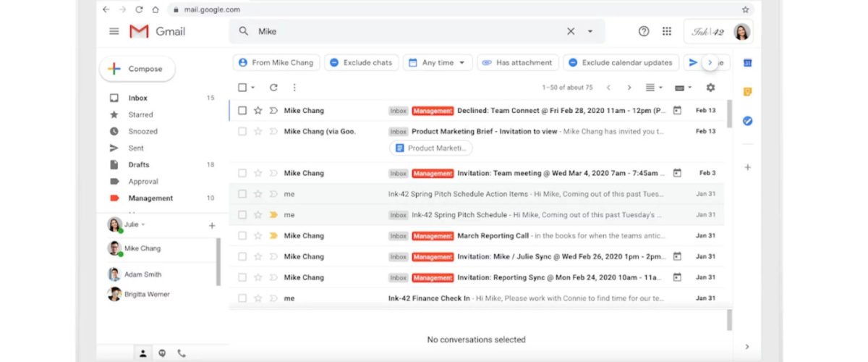Viewport: 868px width, 362px height.
Task: Open search options dropdown arrow
Action: pyautogui.click(x=590, y=32)
